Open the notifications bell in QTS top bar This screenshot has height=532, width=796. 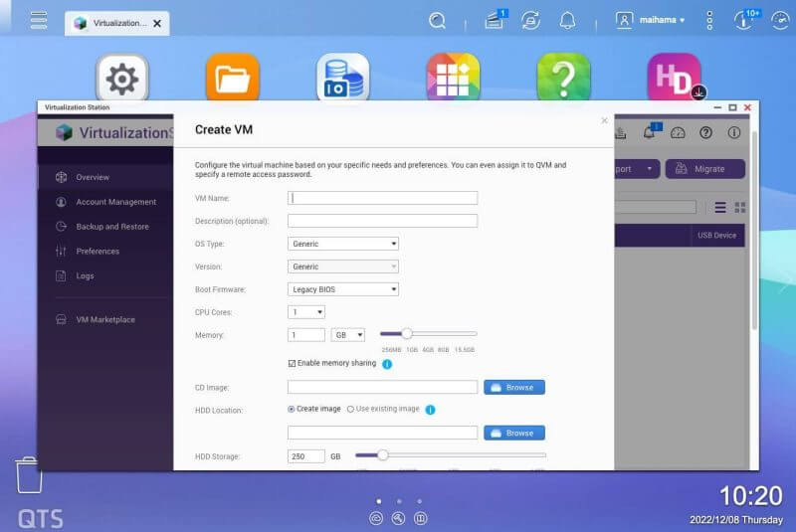point(567,20)
